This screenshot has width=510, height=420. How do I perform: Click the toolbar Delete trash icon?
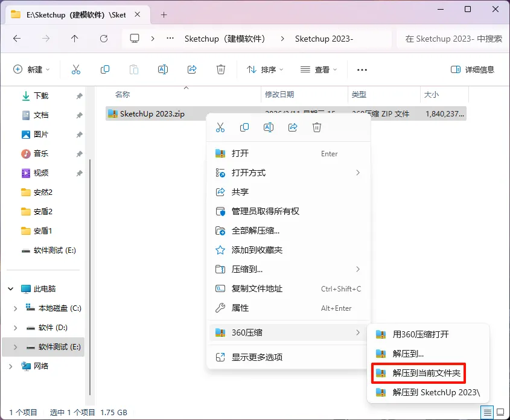tap(221, 69)
